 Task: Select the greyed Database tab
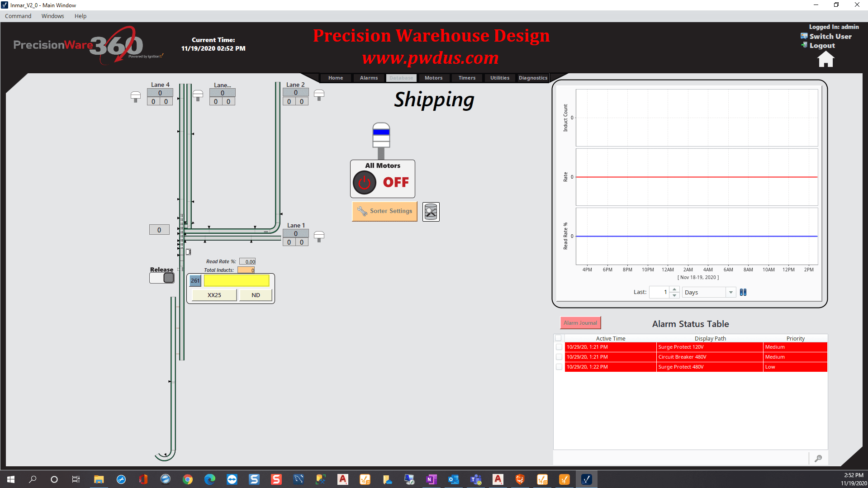[x=401, y=78]
